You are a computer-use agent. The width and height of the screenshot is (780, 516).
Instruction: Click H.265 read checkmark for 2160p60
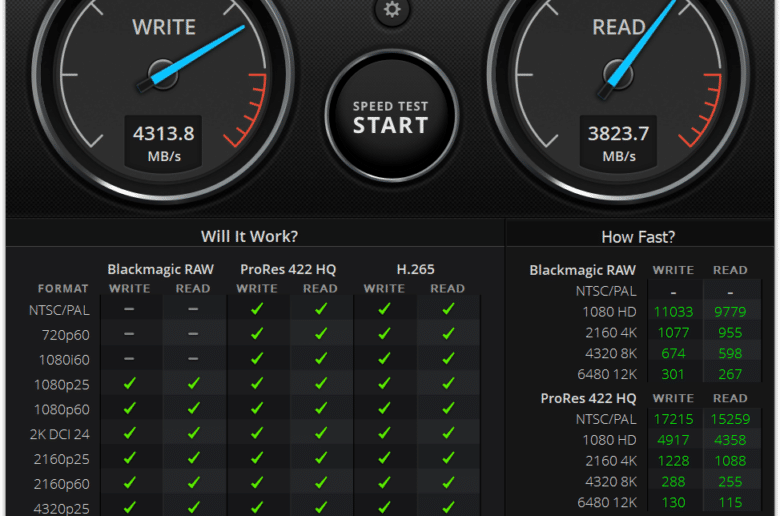tap(448, 482)
